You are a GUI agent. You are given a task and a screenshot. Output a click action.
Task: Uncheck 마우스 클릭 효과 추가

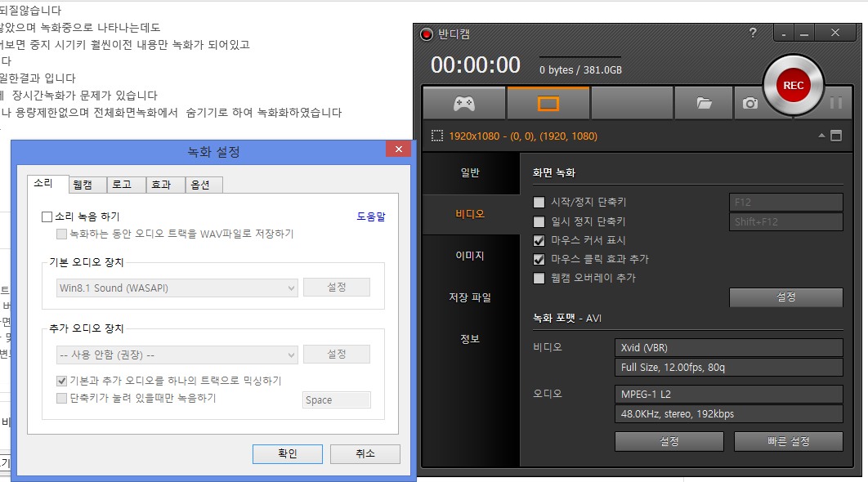[539, 259]
